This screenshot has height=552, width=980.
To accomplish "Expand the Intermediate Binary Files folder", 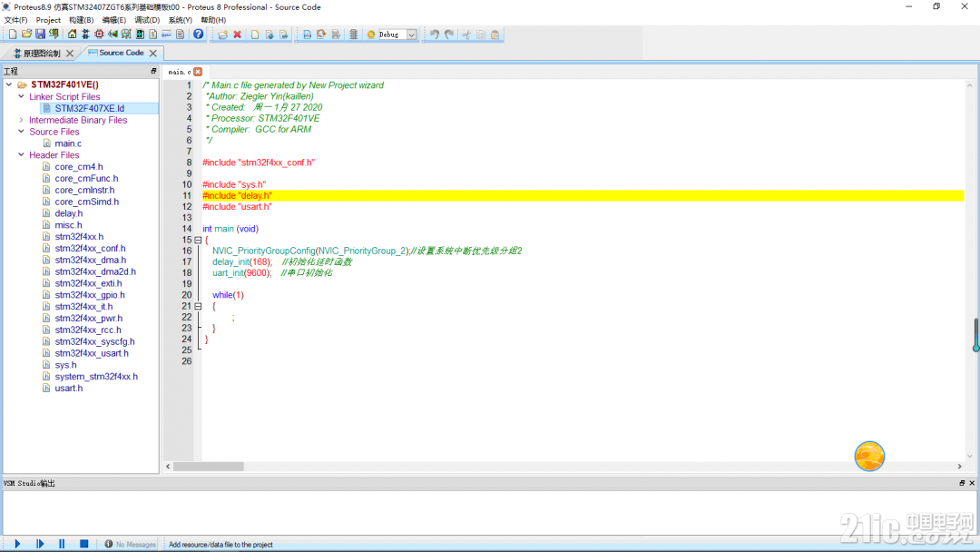I will [21, 120].
